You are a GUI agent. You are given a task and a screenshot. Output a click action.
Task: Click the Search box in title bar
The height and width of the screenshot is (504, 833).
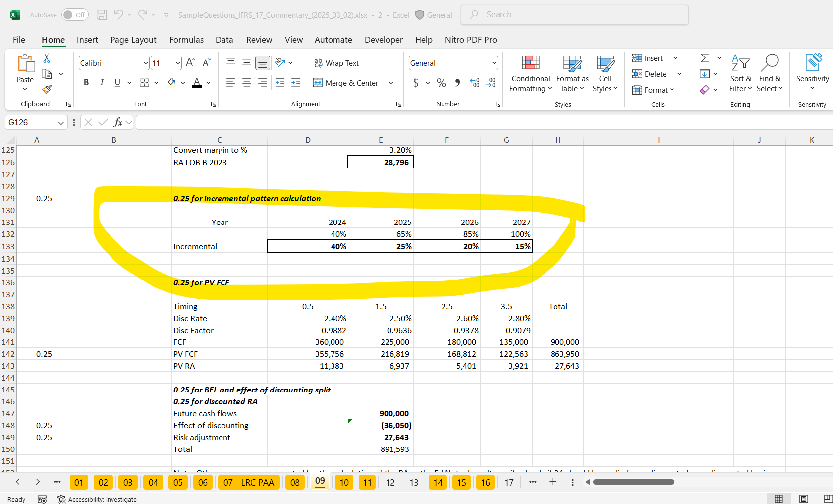click(x=575, y=15)
